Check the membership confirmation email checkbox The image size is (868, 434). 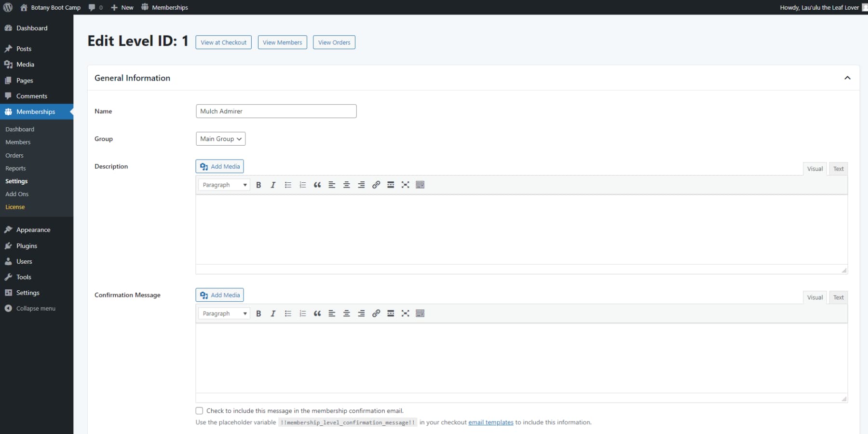click(x=199, y=410)
